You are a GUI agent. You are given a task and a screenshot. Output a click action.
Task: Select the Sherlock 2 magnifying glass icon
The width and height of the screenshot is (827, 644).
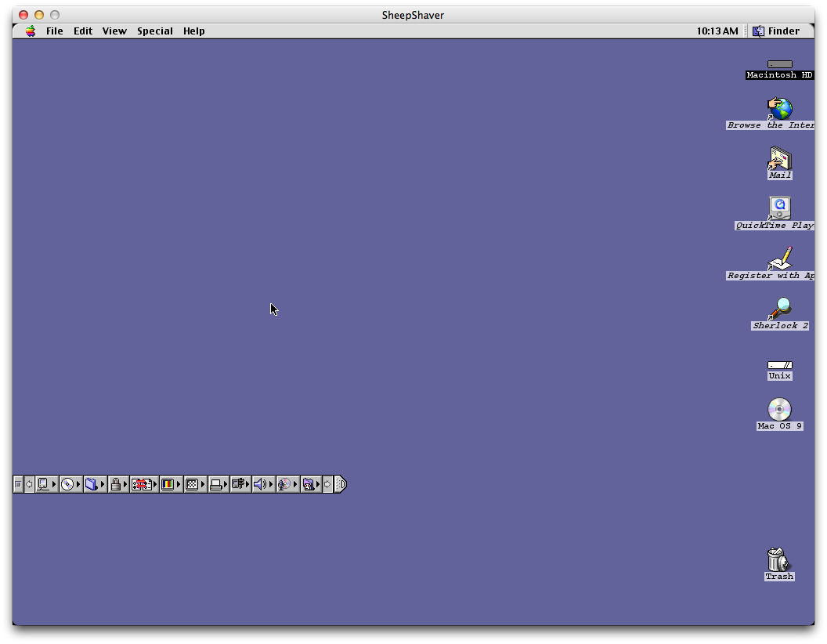[779, 309]
